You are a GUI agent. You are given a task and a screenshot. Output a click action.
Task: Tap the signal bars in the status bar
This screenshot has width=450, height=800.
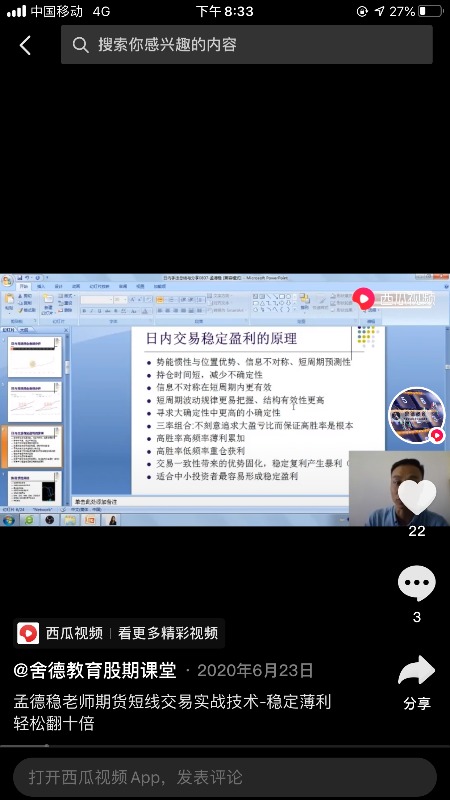coord(16,11)
